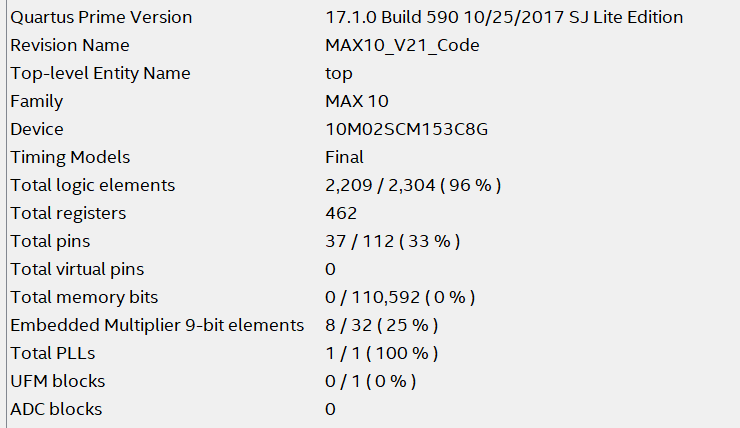Select the 2,209 / 2,304 logic elements value
The height and width of the screenshot is (428, 740).
[413, 185]
